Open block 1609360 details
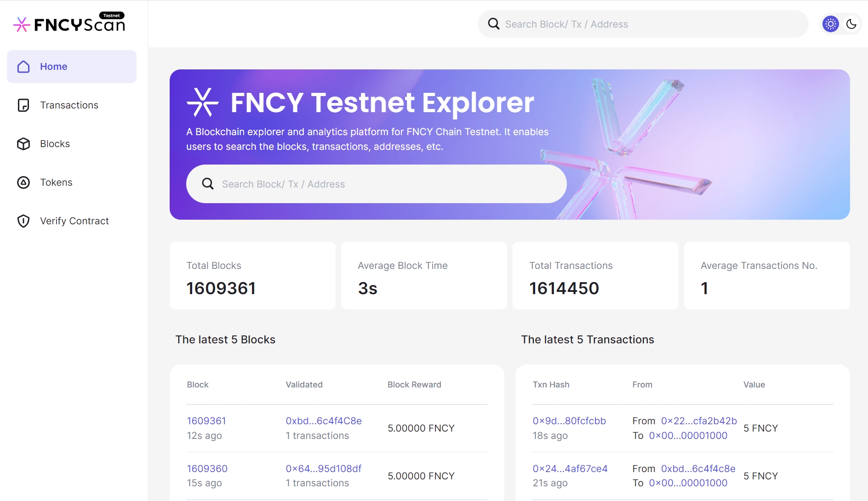This screenshot has height=501, width=868. [x=207, y=468]
